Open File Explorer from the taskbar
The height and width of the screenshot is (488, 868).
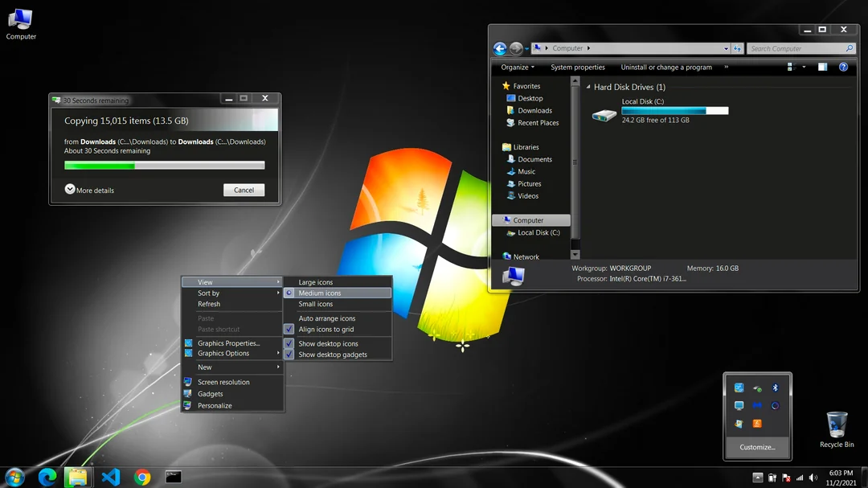[x=77, y=477]
